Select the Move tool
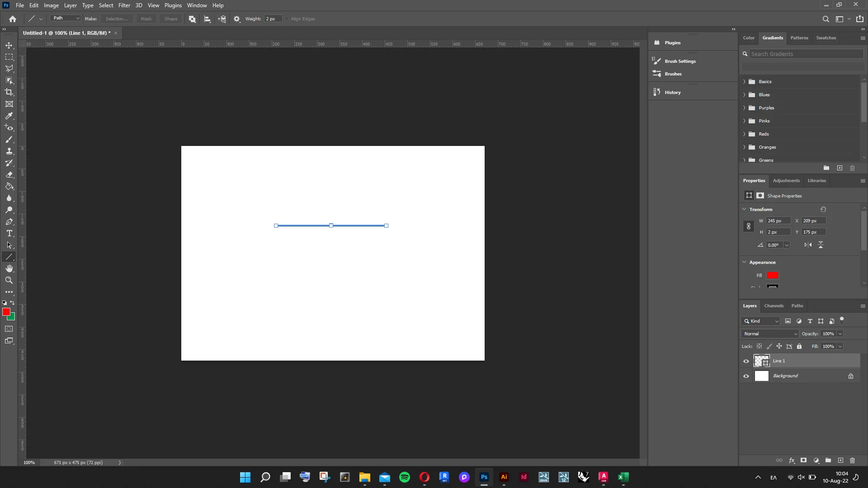The height and width of the screenshot is (488, 868). [9, 45]
